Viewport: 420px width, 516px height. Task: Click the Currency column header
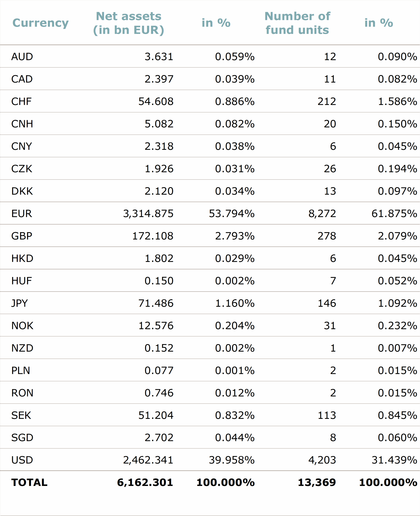click(x=40, y=23)
